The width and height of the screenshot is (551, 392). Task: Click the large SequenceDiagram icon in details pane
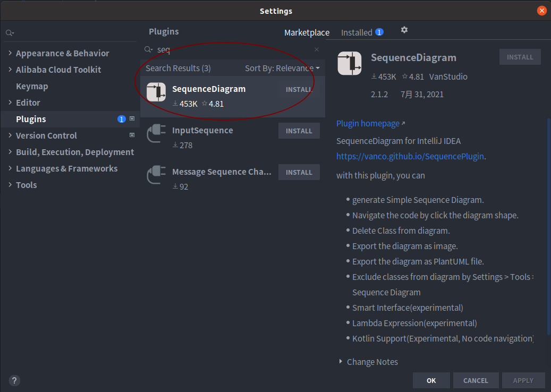pyautogui.click(x=349, y=64)
